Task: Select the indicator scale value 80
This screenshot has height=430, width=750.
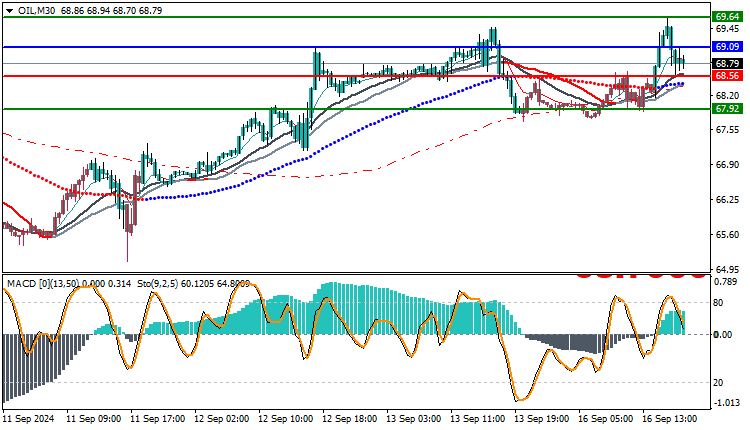Action: [x=718, y=303]
